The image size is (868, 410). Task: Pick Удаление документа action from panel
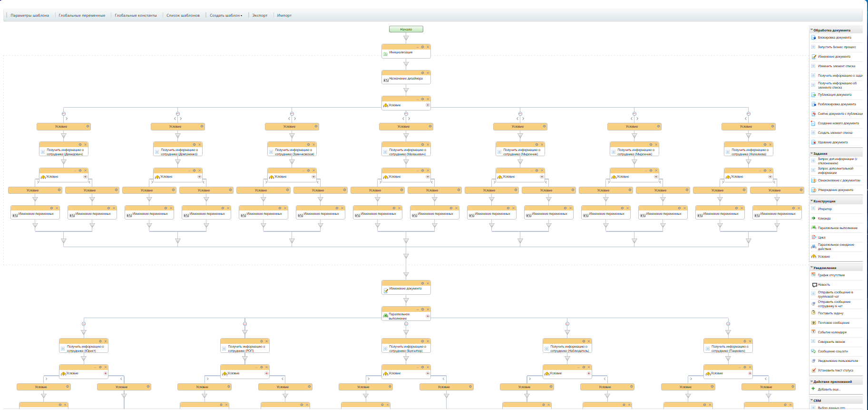832,142
